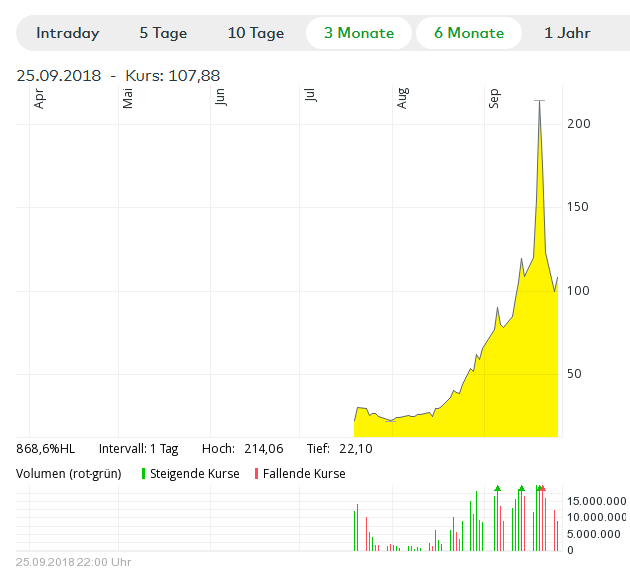Click the Aug month label on the axis
630x576 pixels.
pyautogui.click(x=402, y=98)
